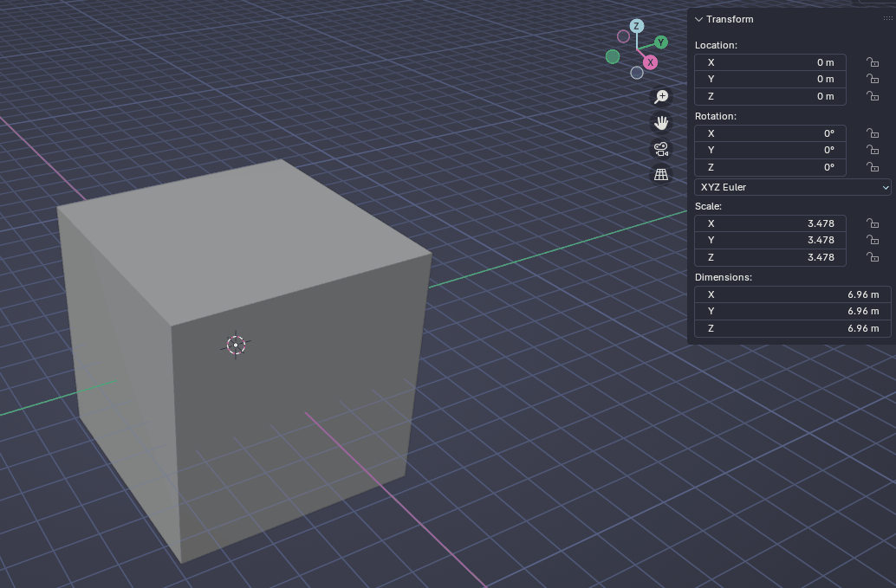Click the X axis gizmo circle
Image resolution: width=896 pixels, height=588 pixels.
[x=650, y=62]
